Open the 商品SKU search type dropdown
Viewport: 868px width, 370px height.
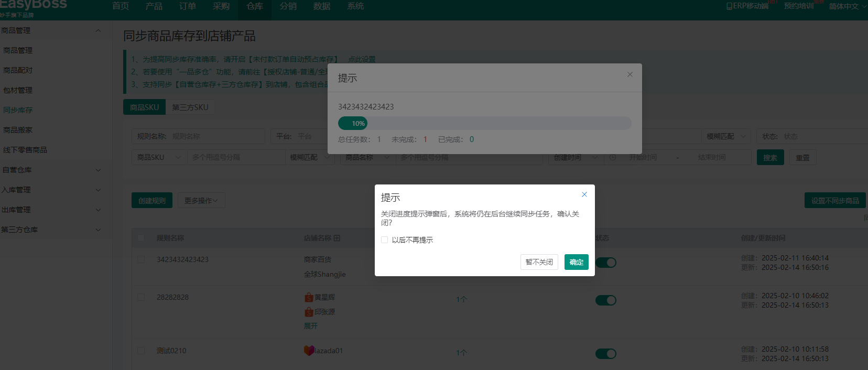tap(159, 157)
